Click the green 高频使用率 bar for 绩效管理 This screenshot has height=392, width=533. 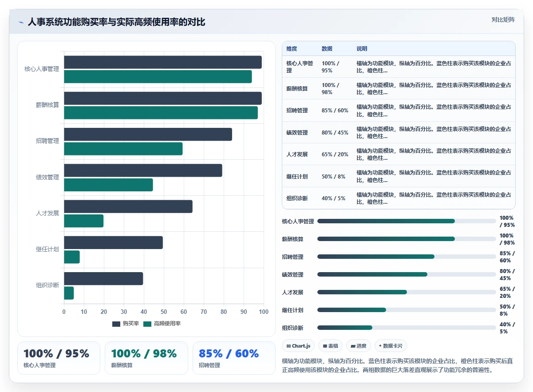click(x=108, y=185)
